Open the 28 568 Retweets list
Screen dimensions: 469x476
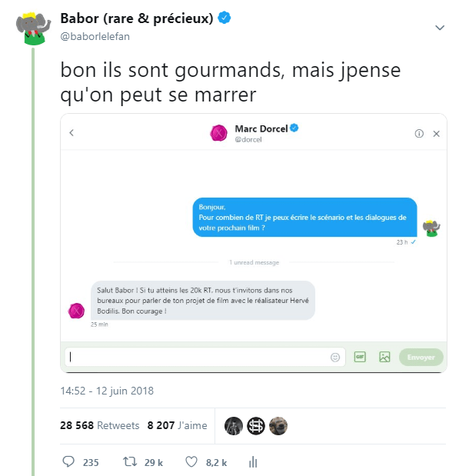tap(100, 425)
